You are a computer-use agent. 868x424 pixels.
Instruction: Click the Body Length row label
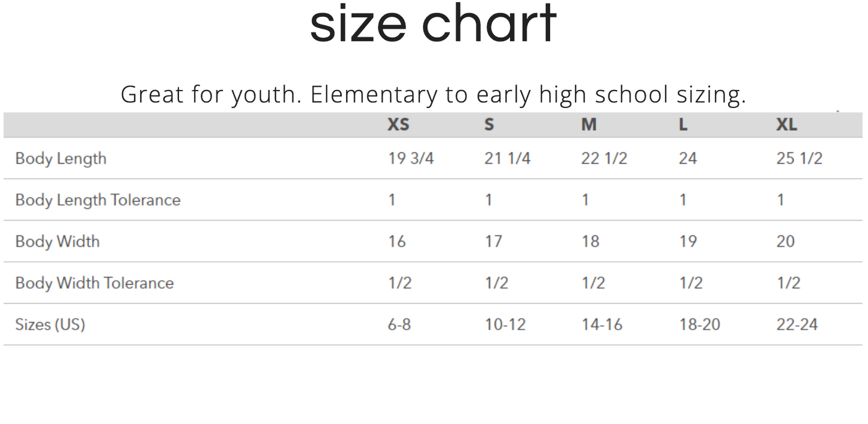coord(61,159)
